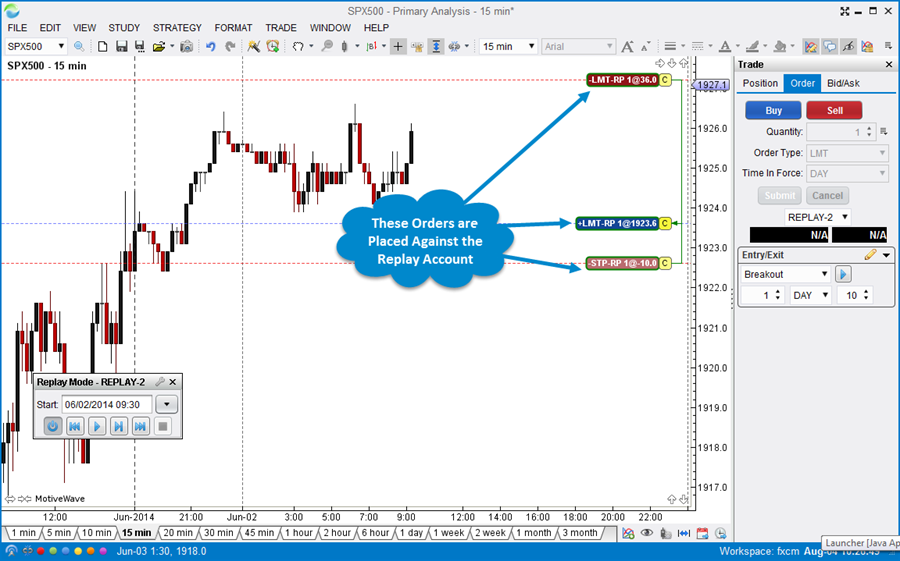Open the FILE menu
900x561 pixels.
pyautogui.click(x=17, y=28)
